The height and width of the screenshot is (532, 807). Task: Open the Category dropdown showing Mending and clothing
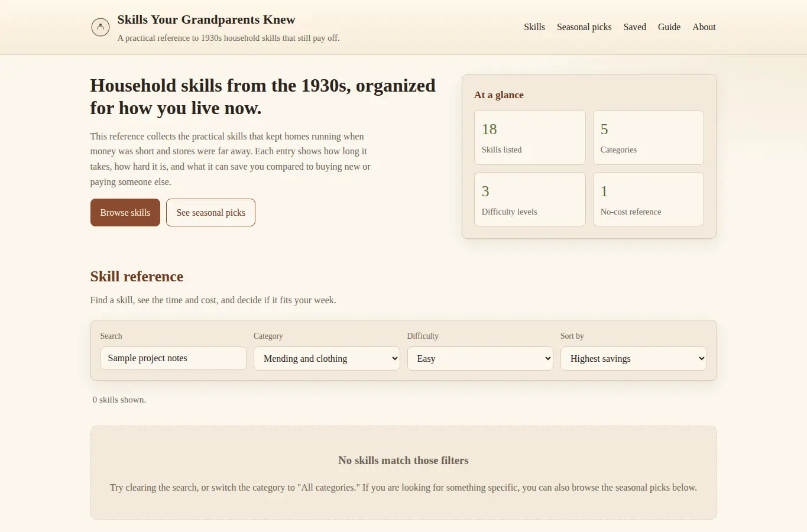(327, 358)
